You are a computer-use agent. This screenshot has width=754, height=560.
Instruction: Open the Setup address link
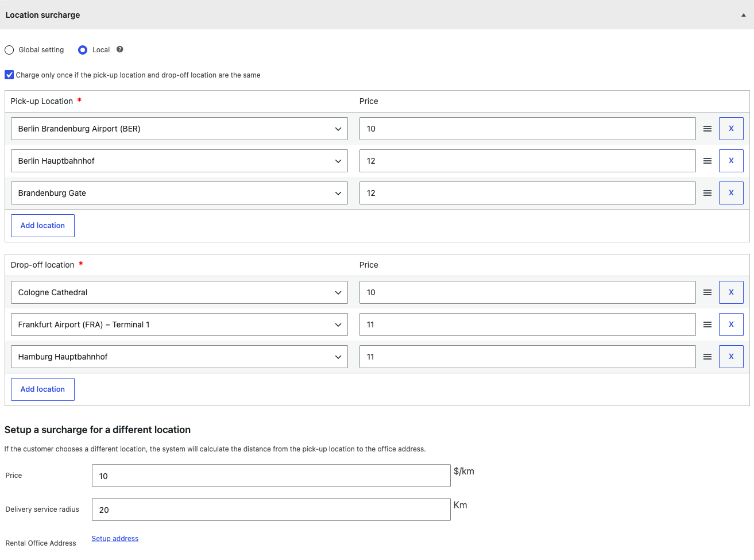pos(115,539)
